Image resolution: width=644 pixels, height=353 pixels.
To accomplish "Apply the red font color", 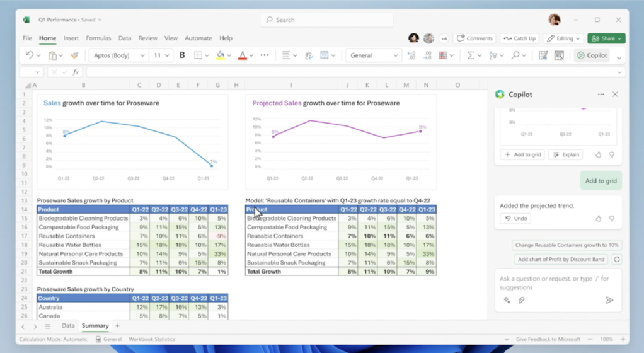I will (x=243, y=55).
